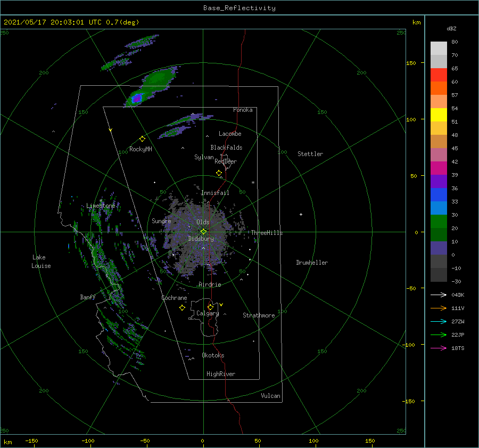Select the magenta 18TS arrow in legend

click(439, 348)
